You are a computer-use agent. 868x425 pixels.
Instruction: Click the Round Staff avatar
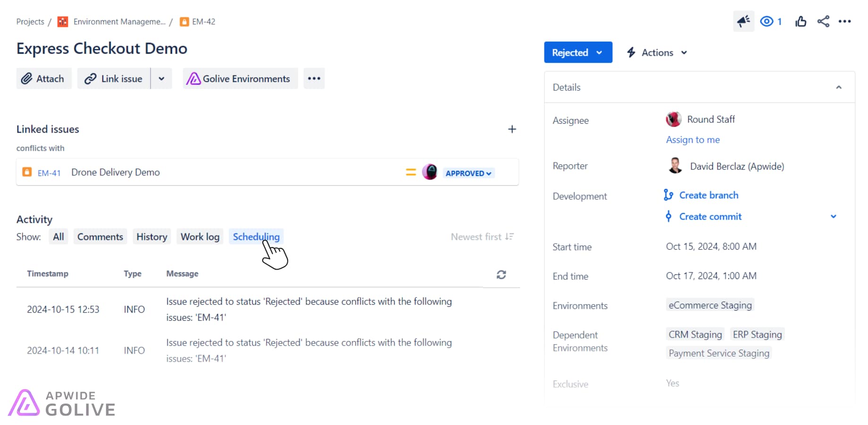point(674,119)
